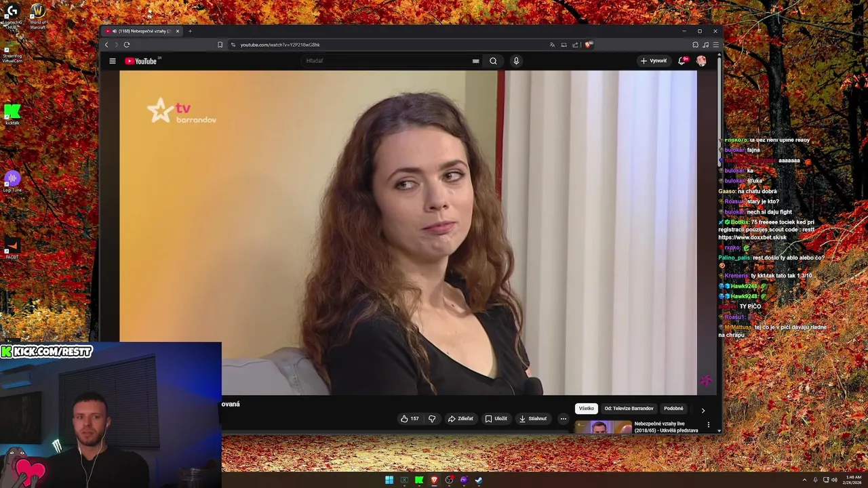Viewport: 868px width, 488px height.
Task: Click the Brave Shields lion icon
Action: 587,45
